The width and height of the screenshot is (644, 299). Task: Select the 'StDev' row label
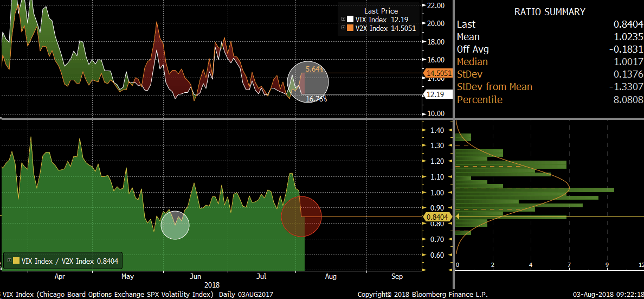[469, 74]
